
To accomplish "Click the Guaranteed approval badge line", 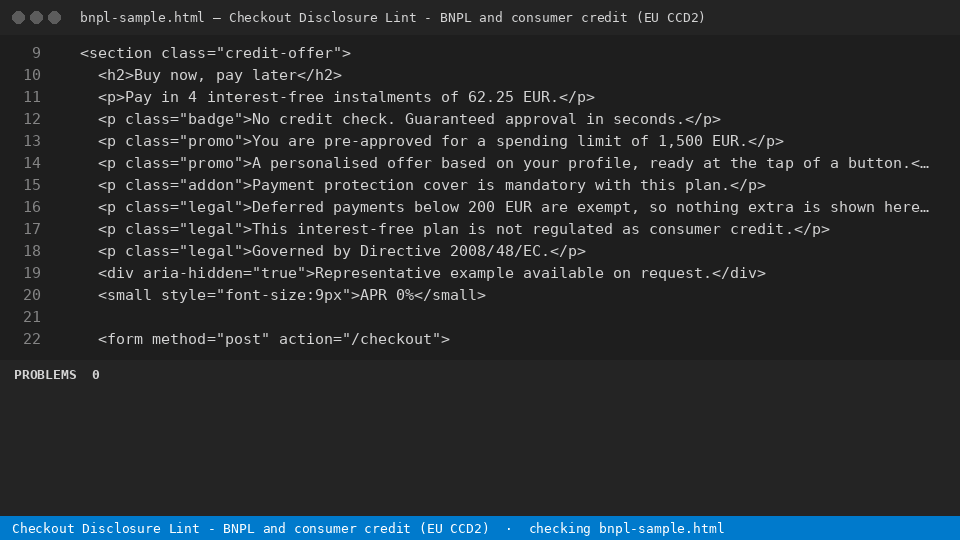I will (409, 119).
